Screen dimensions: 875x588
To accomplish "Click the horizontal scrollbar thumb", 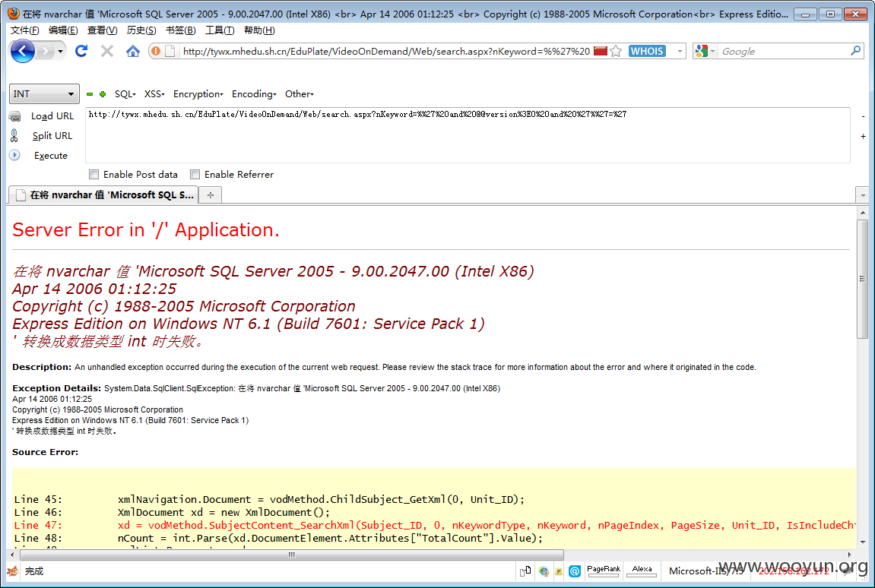I will (292, 555).
